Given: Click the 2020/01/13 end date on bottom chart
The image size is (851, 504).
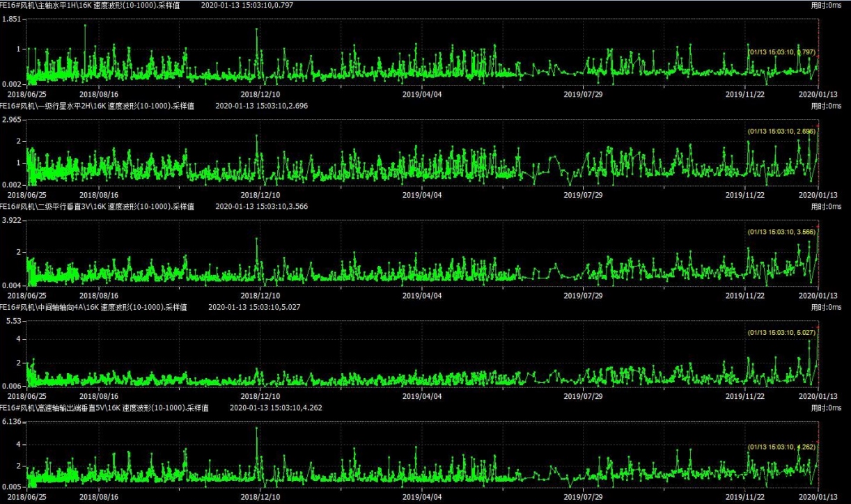Looking at the screenshot, I should pyautogui.click(x=818, y=497).
